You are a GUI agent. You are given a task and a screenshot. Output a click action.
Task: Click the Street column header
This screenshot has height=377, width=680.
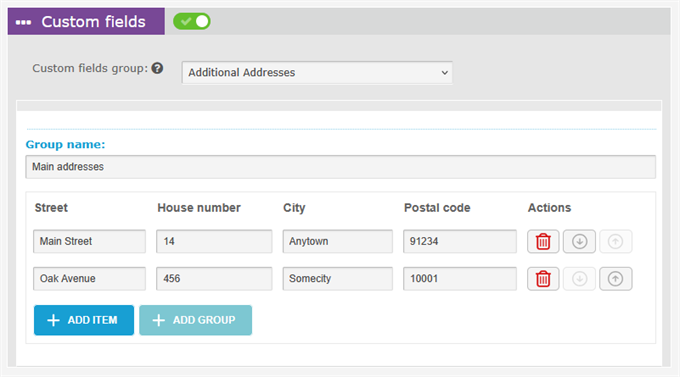coord(51,208)
